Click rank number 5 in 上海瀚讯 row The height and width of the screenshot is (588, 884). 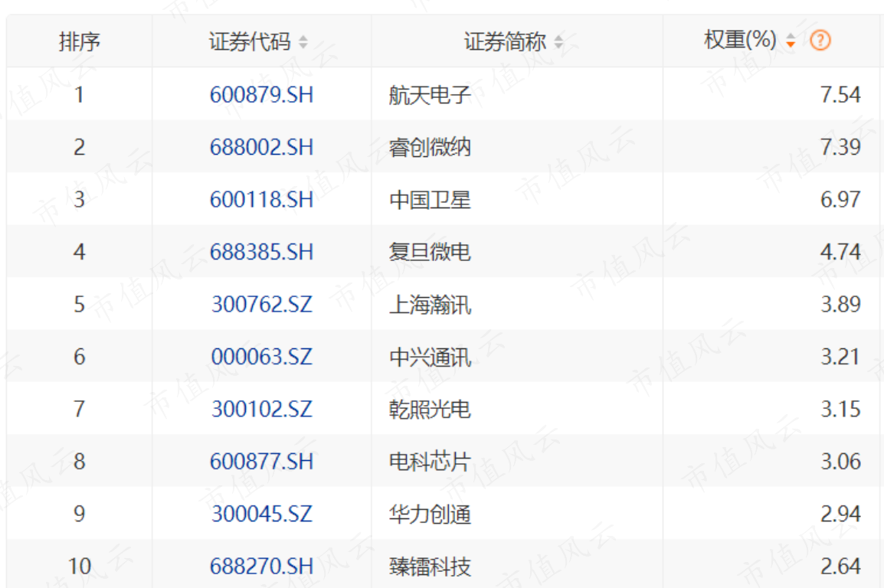click(80, 304)
